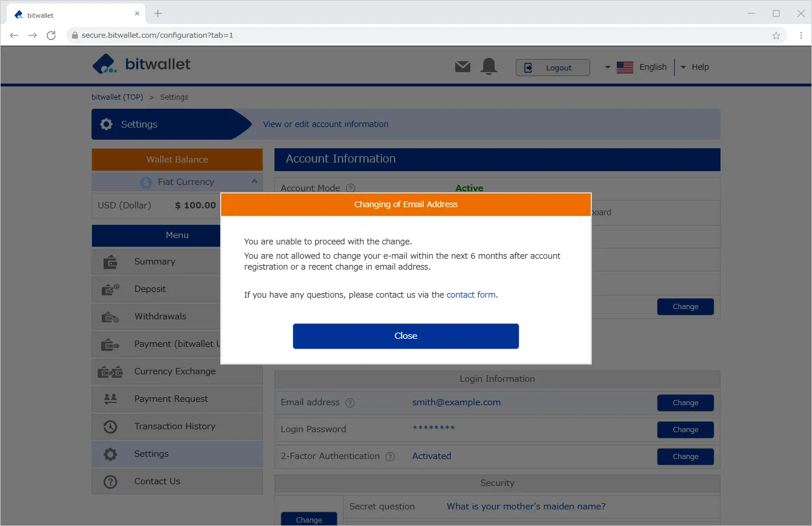The height and width of the screenshot is (526, 812).
Task: Click the help icon beside 2-Factor Authentication
Action: (390, 457)
